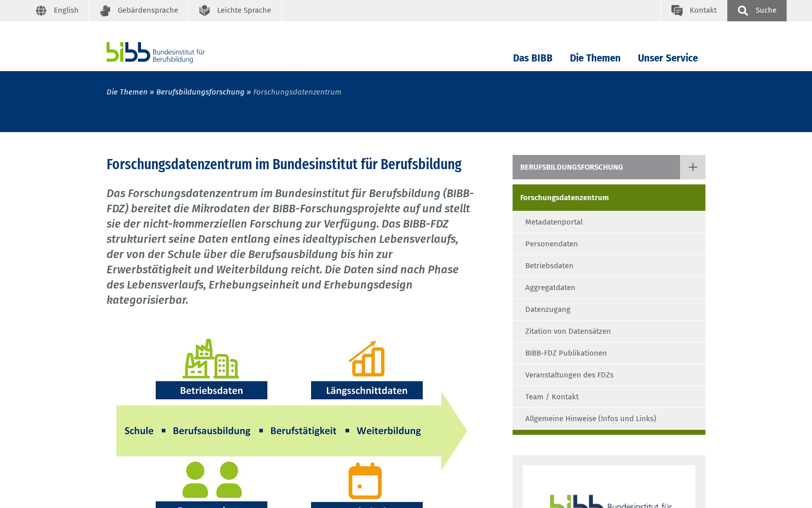Click the Längsschnittdaten label in the diagram
This screenshot has height=508, width=812.
point(367,390)
